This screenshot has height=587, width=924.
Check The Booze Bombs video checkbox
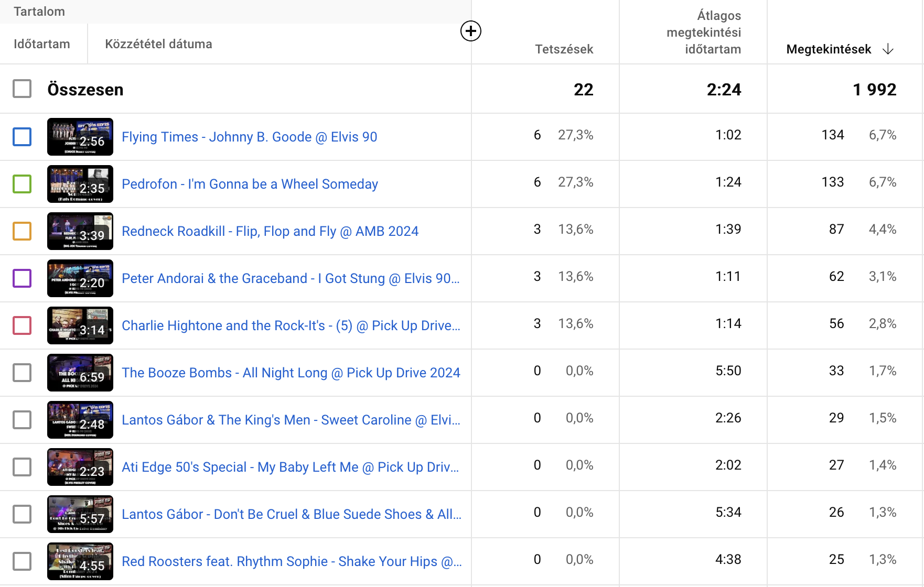(22, 373)
